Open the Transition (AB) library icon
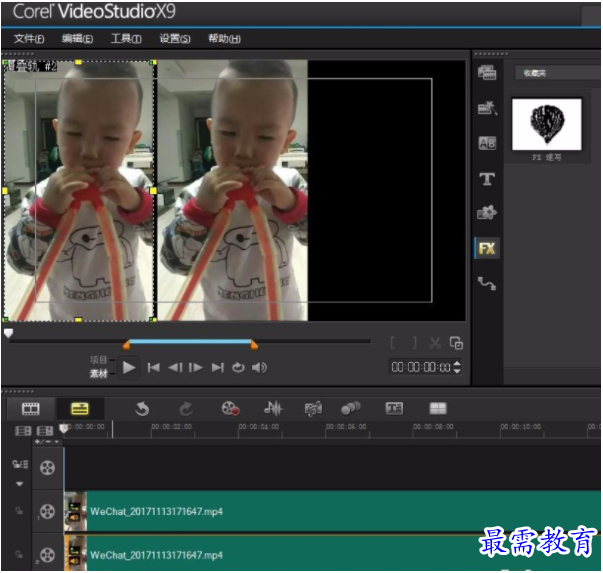This screenshot has height=573, width=603. coord(487,143)
